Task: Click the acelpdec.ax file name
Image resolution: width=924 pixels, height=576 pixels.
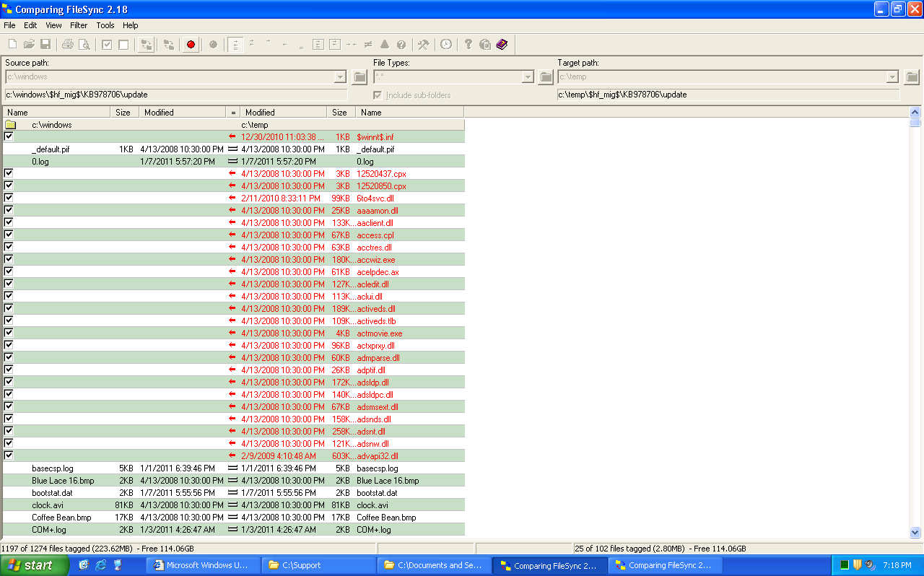Action: pyautogui.click(x=378, y=271)
